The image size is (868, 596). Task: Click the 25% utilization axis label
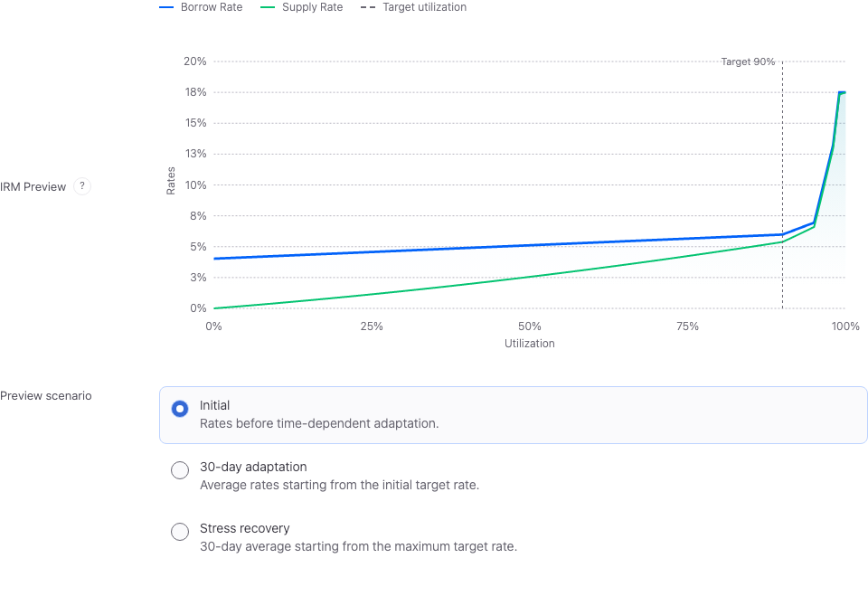tap(372, 326)
